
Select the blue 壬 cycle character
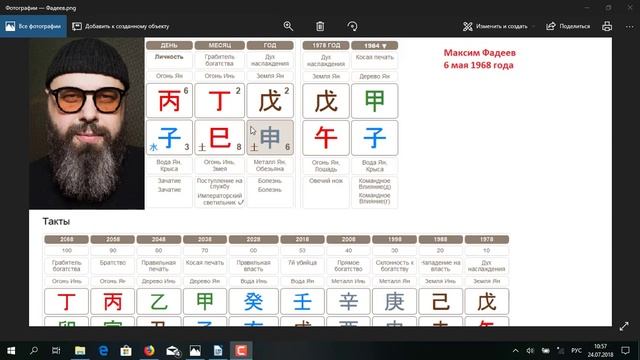point(302,302)
